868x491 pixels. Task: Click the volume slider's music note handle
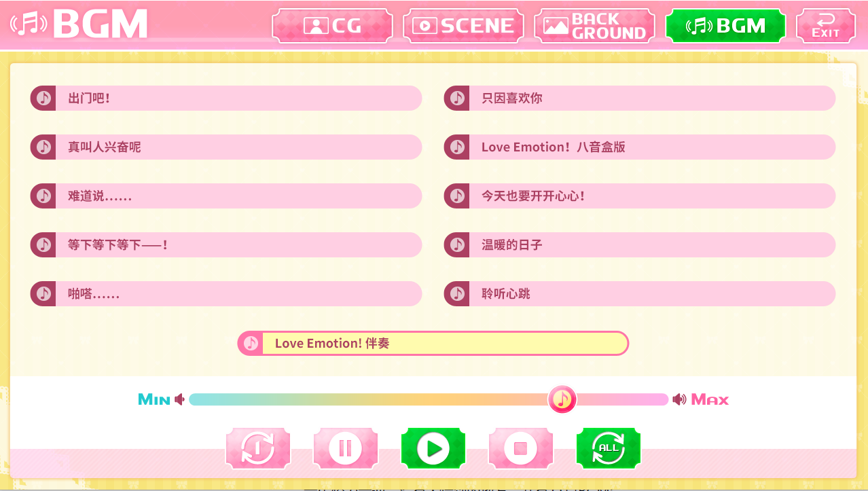pyautogui.click(x=562, y=399)
